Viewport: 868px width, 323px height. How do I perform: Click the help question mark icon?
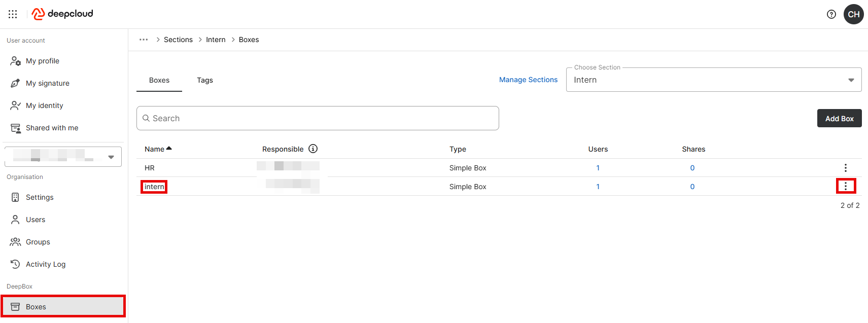[831, 14]
